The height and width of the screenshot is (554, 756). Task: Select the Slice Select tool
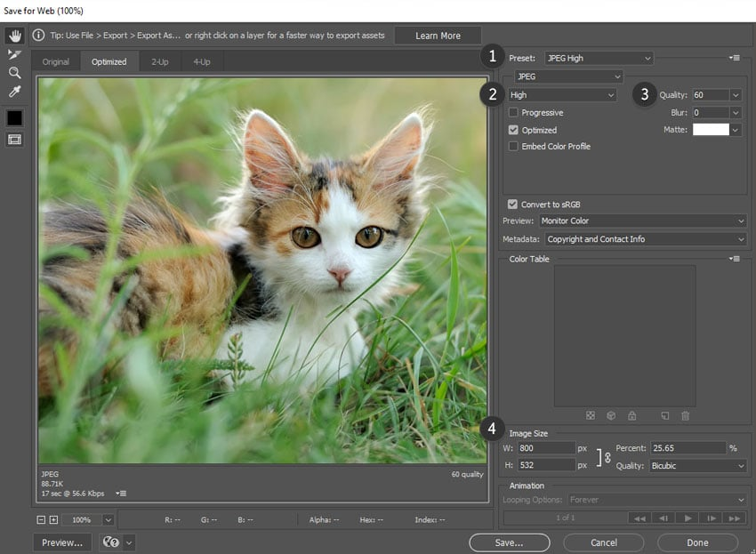(x=14, y=54)
